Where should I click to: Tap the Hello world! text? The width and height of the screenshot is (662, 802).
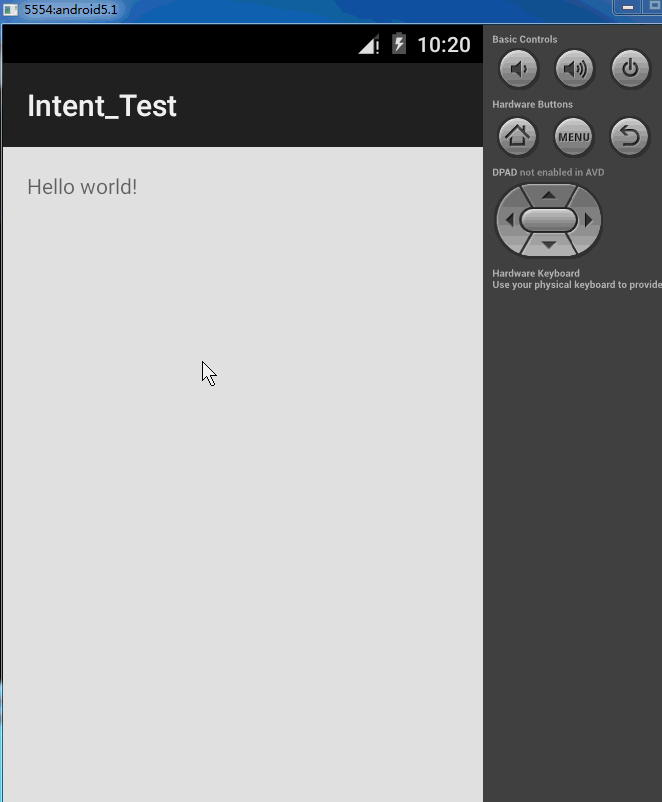82,187
